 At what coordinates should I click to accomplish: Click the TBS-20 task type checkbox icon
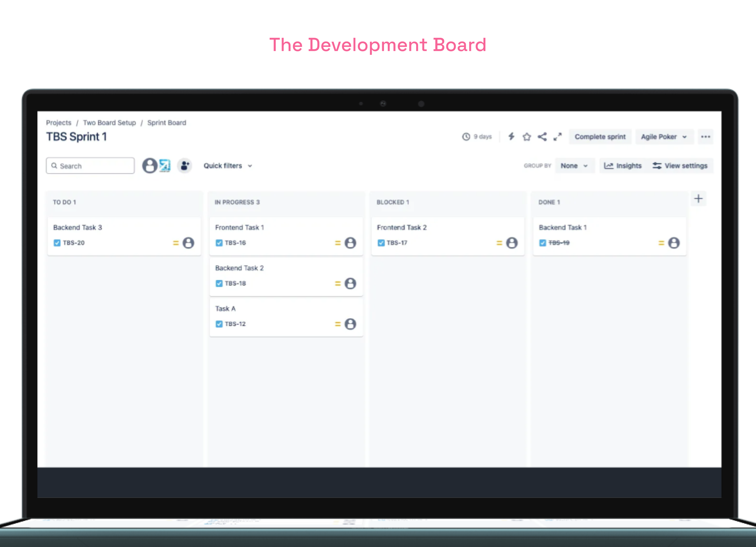click(57, 243)
